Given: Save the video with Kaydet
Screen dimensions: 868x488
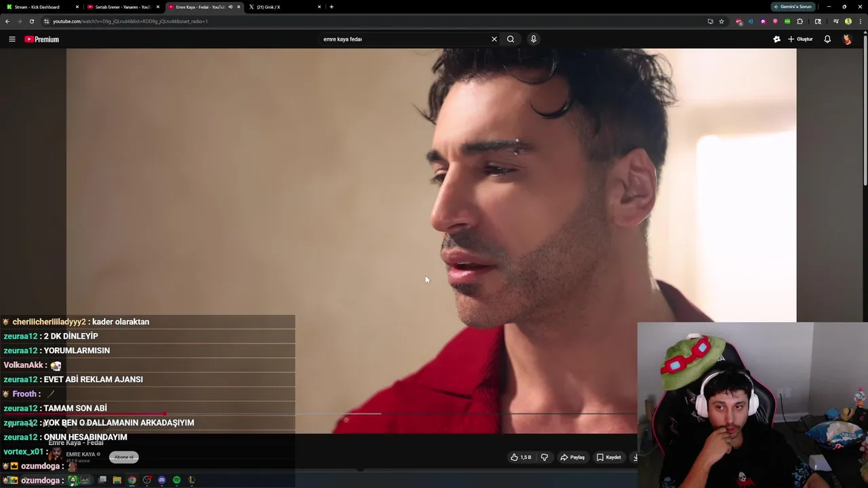Looking at the screenshot, I should coord(609,457).
